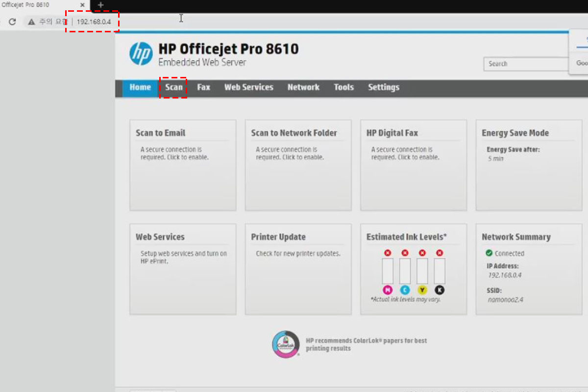The image size is (588, 392).
Task: Open the Settings tab
Action: click(384, 87)
